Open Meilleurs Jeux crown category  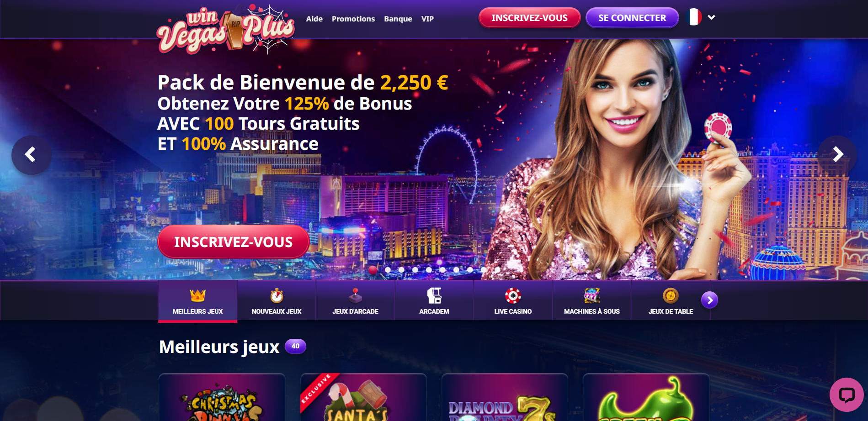198,301
